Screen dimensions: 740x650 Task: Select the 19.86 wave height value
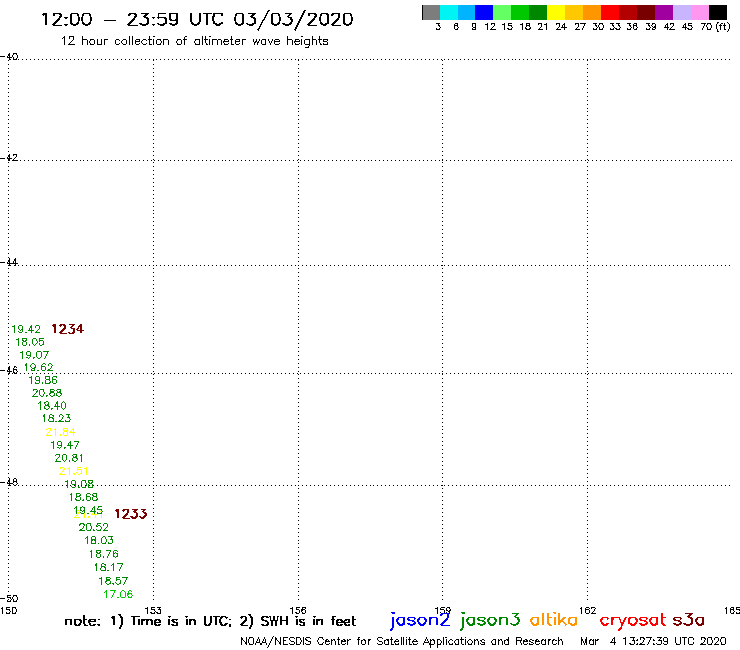43,380
